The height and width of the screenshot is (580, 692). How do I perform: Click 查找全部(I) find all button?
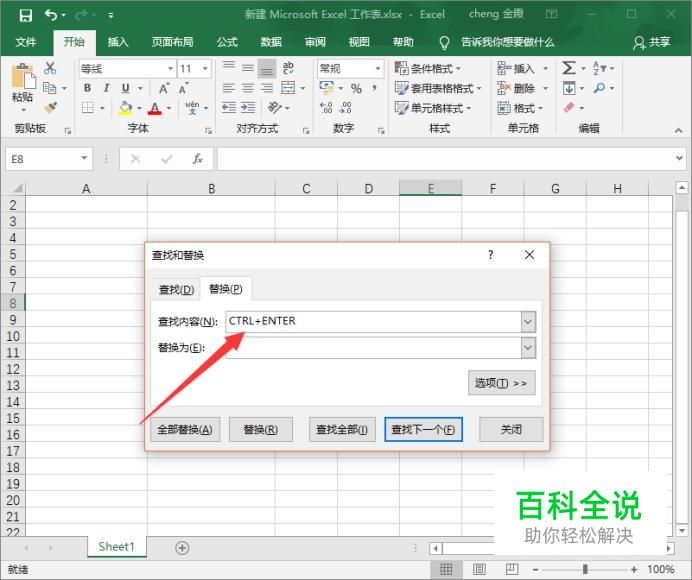(342, 429)
